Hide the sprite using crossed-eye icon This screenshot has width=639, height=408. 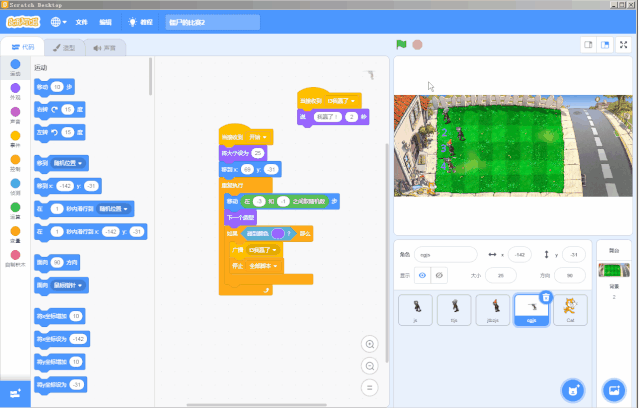pyautogui.click(x=439, y=276)
